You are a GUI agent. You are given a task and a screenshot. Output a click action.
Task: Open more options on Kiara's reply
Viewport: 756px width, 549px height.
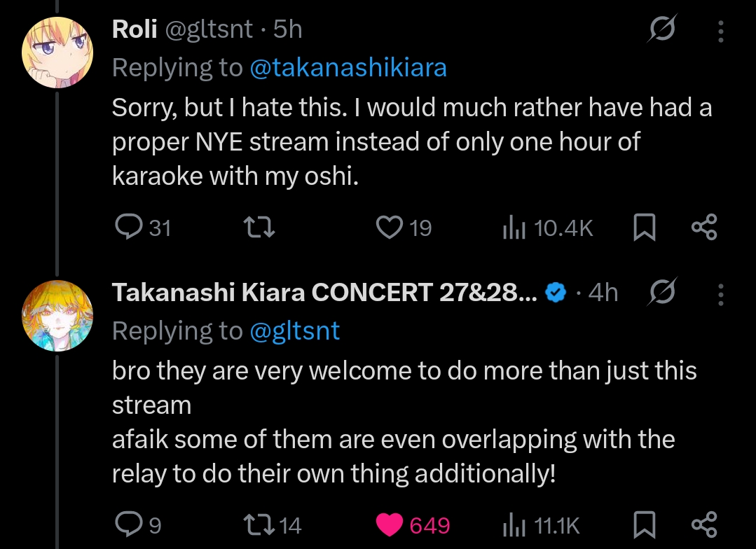(x=722, y=293)
